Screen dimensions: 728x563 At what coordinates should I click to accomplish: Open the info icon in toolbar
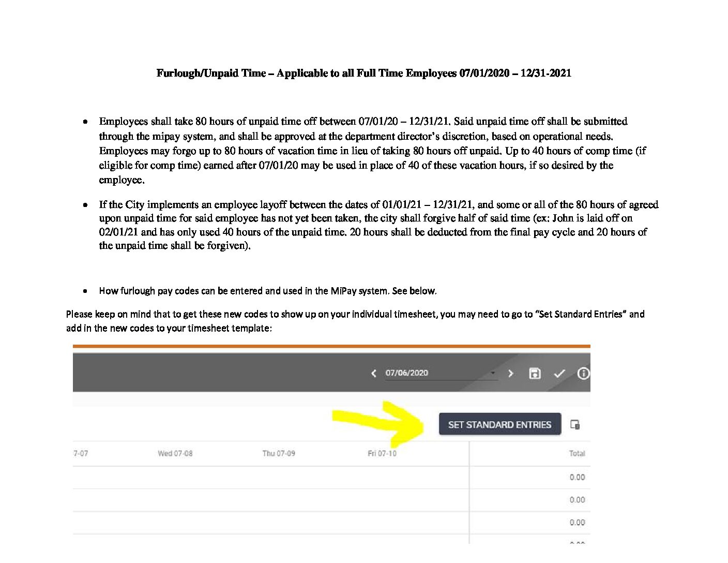pyautogui.click(x=583, y=373)
